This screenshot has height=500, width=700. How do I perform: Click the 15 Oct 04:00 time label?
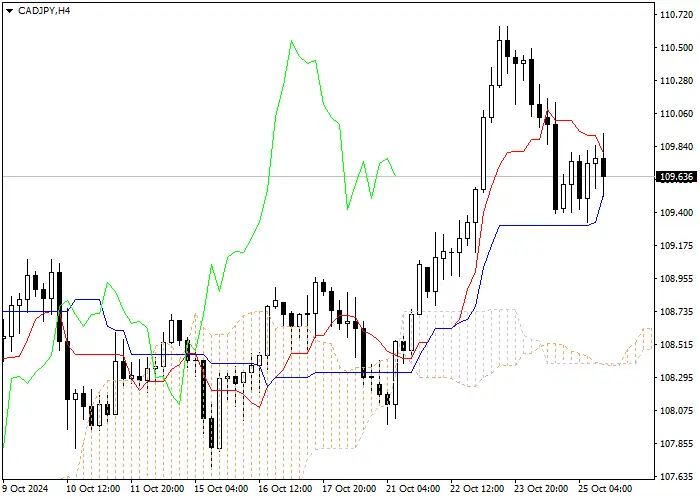221,488
